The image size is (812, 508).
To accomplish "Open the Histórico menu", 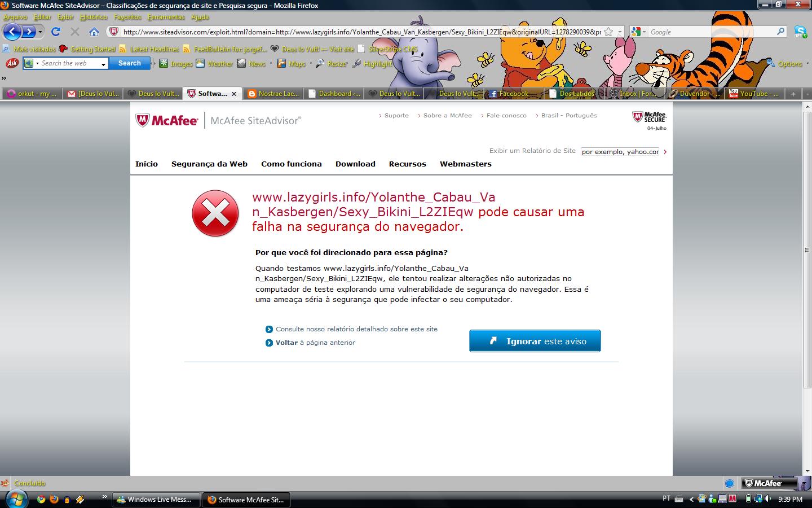I will point(94,17).
